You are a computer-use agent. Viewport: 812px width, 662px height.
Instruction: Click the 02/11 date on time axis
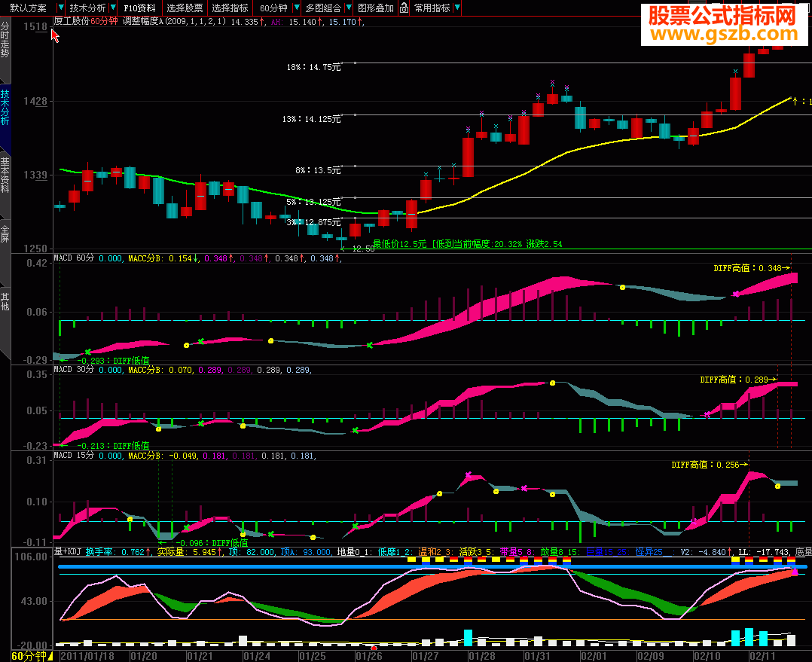click(763, 656)
